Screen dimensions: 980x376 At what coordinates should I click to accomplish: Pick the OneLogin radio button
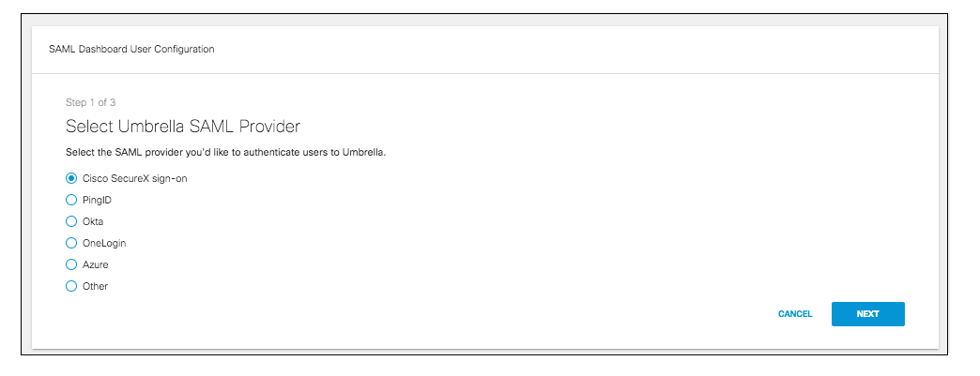(71, 243)
